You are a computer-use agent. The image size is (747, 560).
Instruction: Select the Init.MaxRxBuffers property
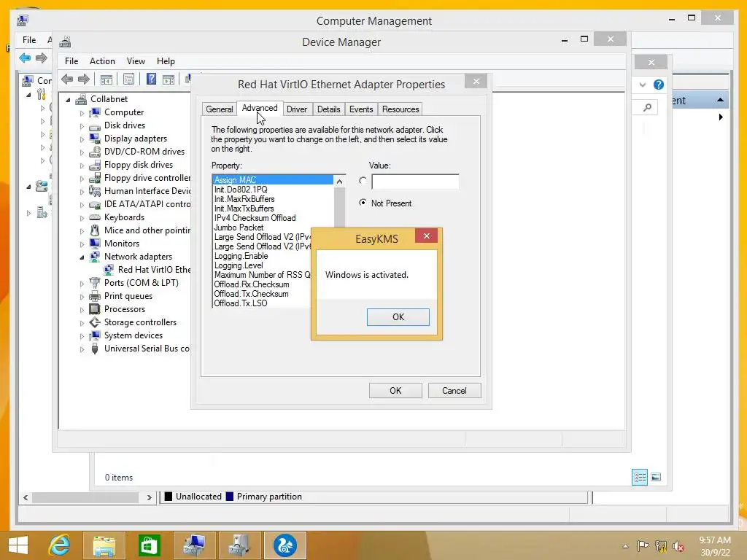click(244, 199)
